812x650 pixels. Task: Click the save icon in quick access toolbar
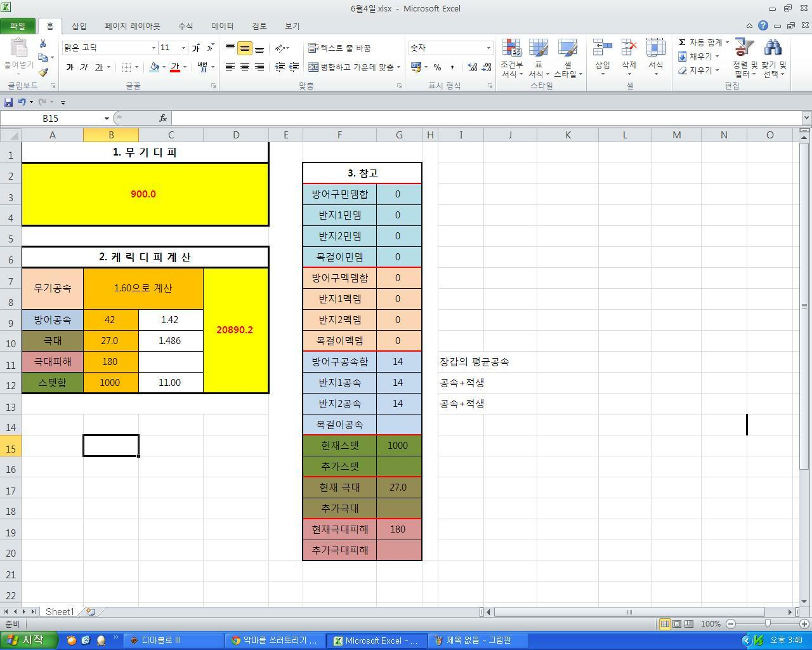(x=8, y=102)
